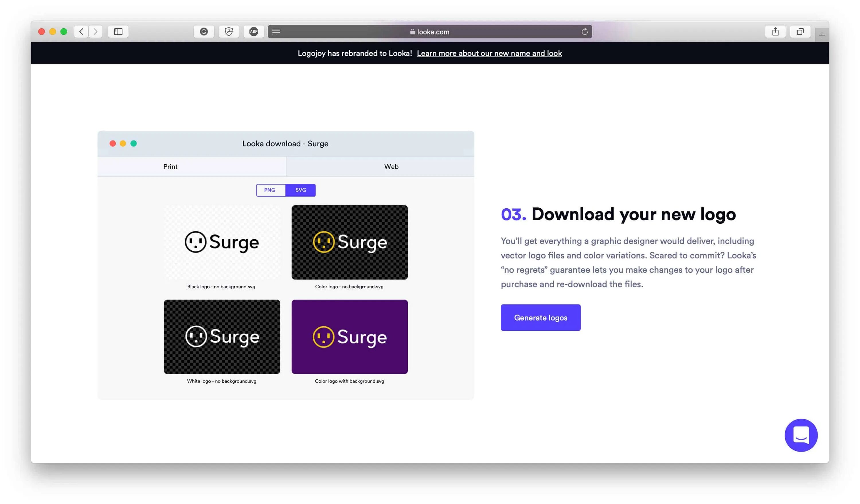Click the shield privacy extension icon
Image resolution: width=860 pixels, height=504 pixels.
click(229, 32)
